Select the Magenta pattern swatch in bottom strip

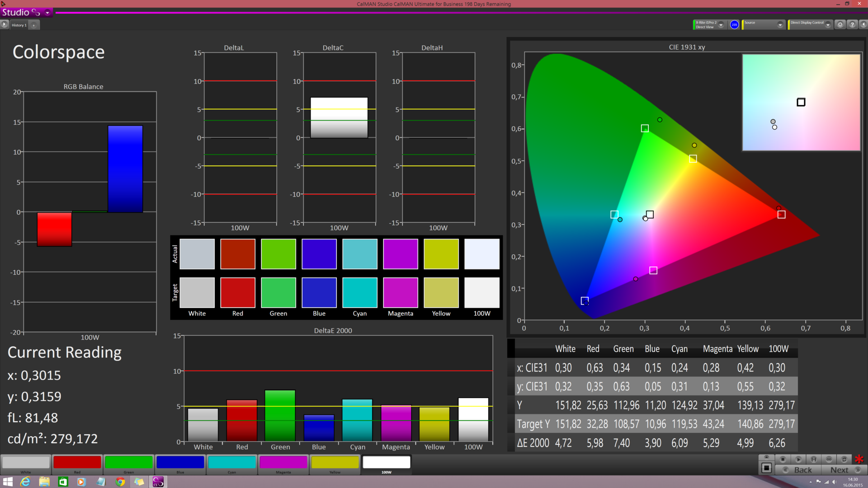coord(283,463)
